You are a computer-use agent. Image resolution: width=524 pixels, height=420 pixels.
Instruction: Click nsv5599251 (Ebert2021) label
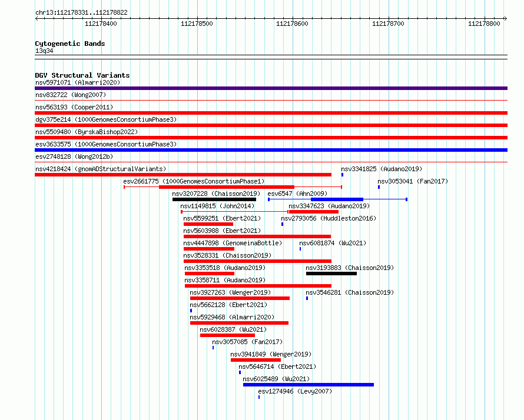tap(222, 218)
